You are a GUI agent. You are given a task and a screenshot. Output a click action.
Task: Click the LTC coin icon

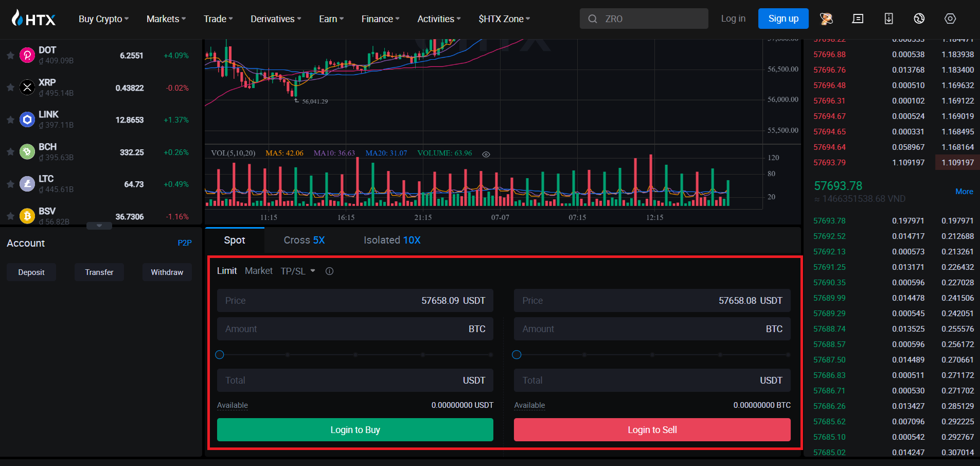pyautogui.click(x=27, y=184)
